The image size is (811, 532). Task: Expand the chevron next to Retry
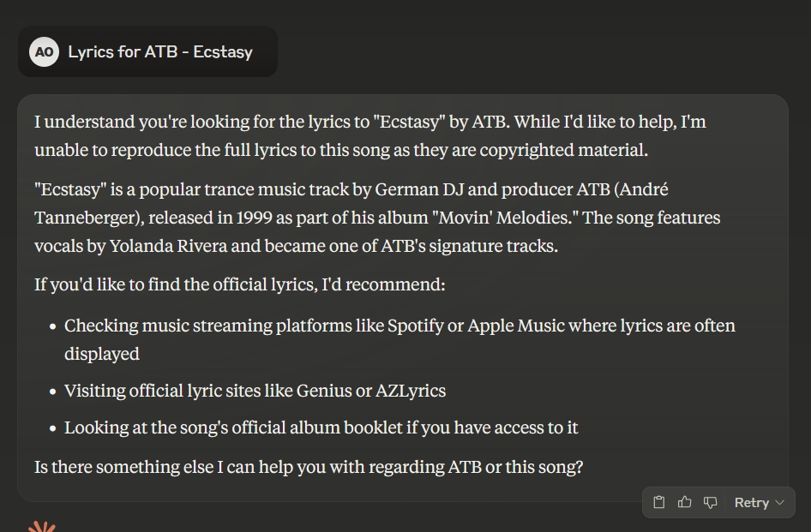click(x=780, y=503)
